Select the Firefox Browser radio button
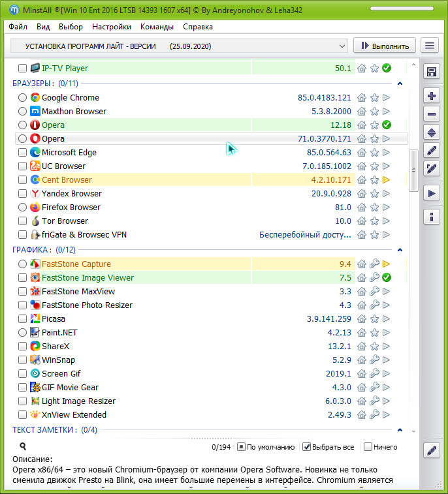Image resolution: width=448 pixels, height=494 pixels. coord(22,208)
